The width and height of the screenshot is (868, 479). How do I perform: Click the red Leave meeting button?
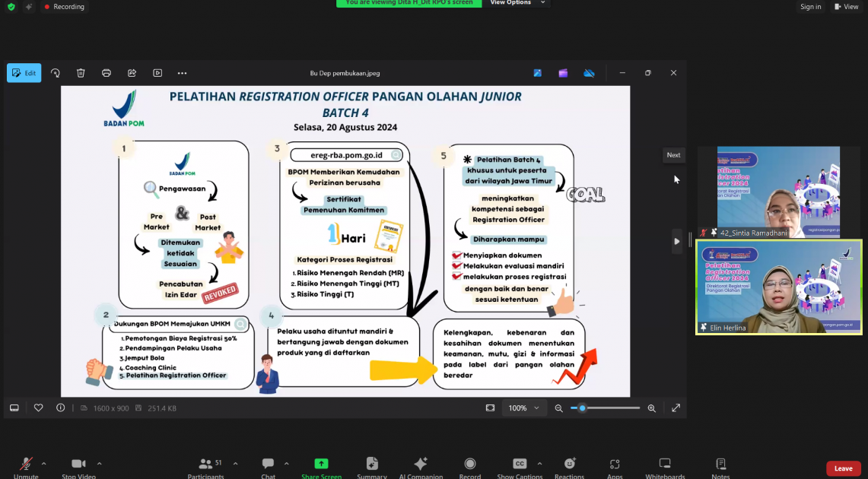tap(843, 468)
